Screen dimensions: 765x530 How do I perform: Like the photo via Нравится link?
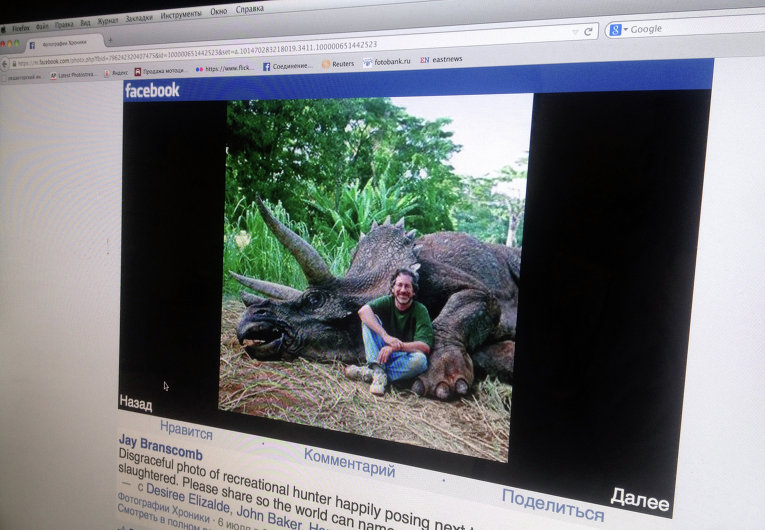[186, 432]
